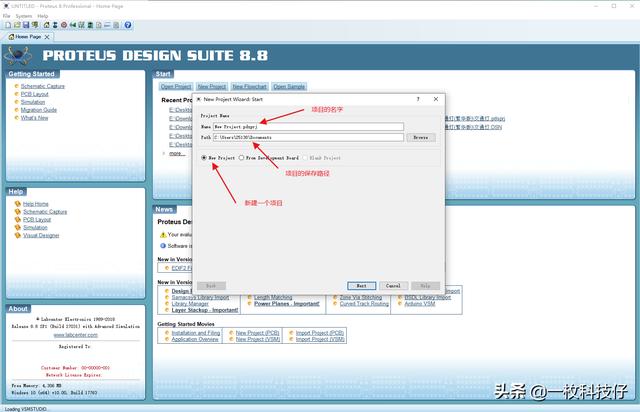Open the System menu
Viewport: 640px width, 412px height.
(x=24, y=16)
